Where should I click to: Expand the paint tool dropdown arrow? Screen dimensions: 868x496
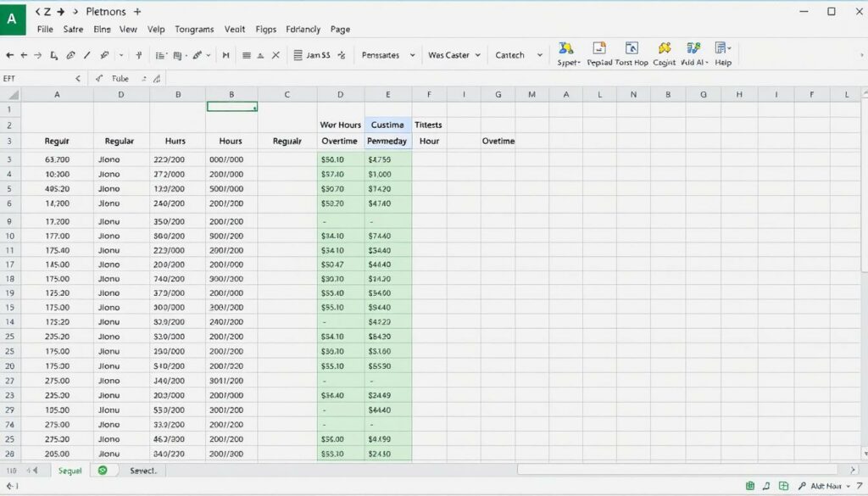tap(209, 55)
